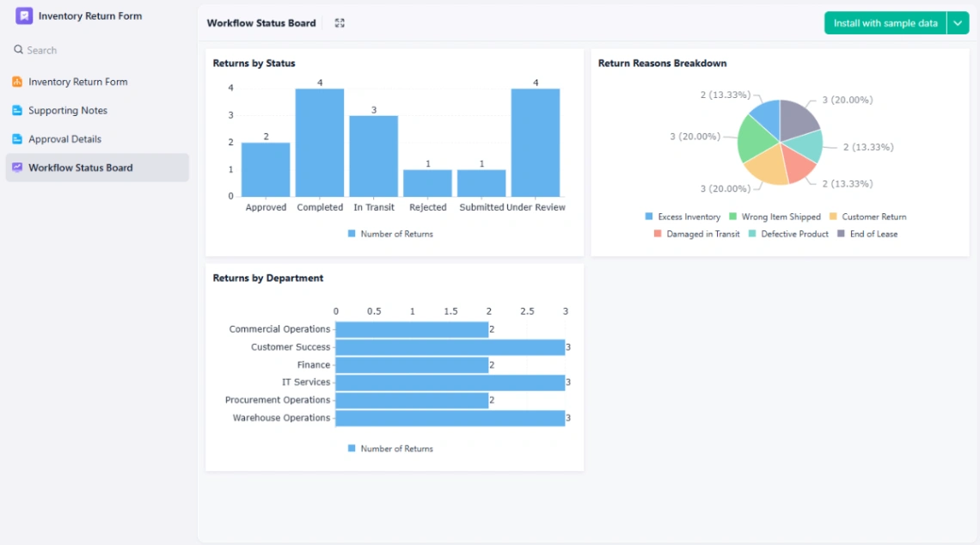The width and height of the screenshot is (980, 545).
Task: Click the gray End of Lease pie slice
Action: tap(797, 118)
